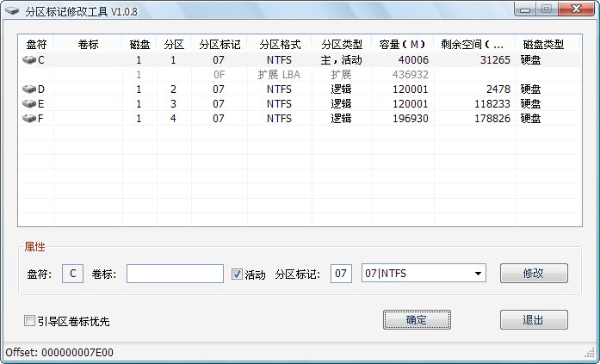Click the 退出 button
Screen dimensions: 600x364
coord(533,320)
